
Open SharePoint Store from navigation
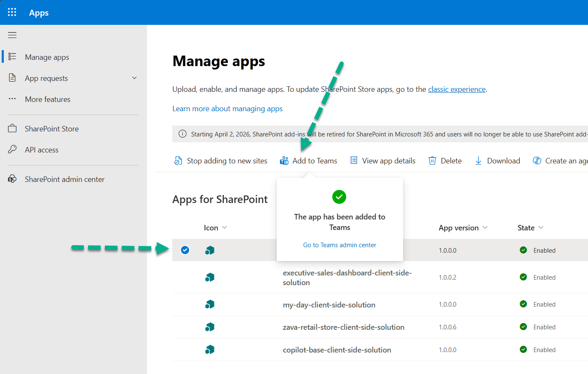(52, 128)
